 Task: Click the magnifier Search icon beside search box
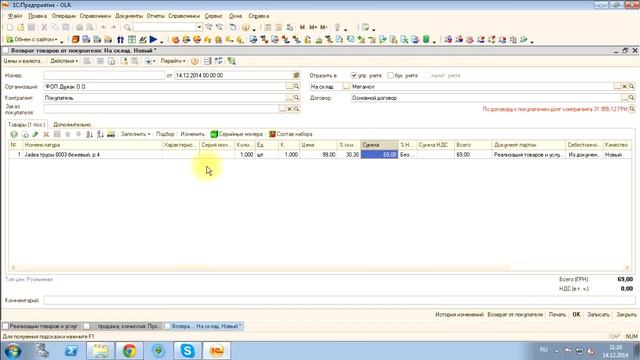(127, 27)
